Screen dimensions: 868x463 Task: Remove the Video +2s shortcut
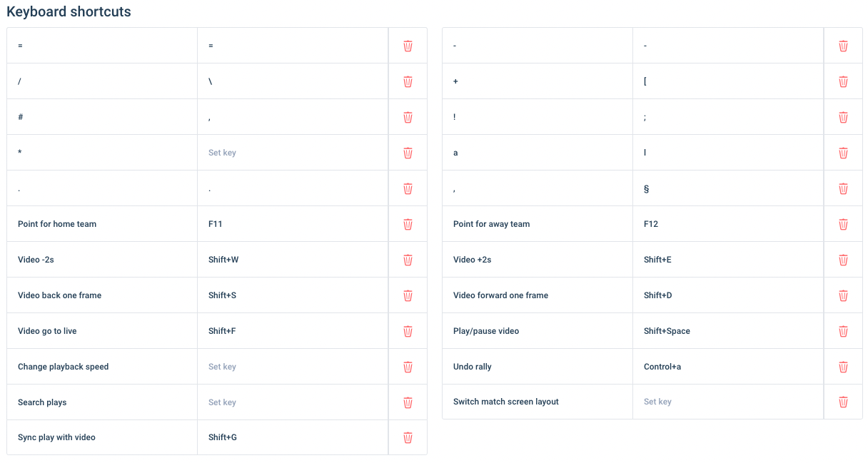click(x=843, y=260)
